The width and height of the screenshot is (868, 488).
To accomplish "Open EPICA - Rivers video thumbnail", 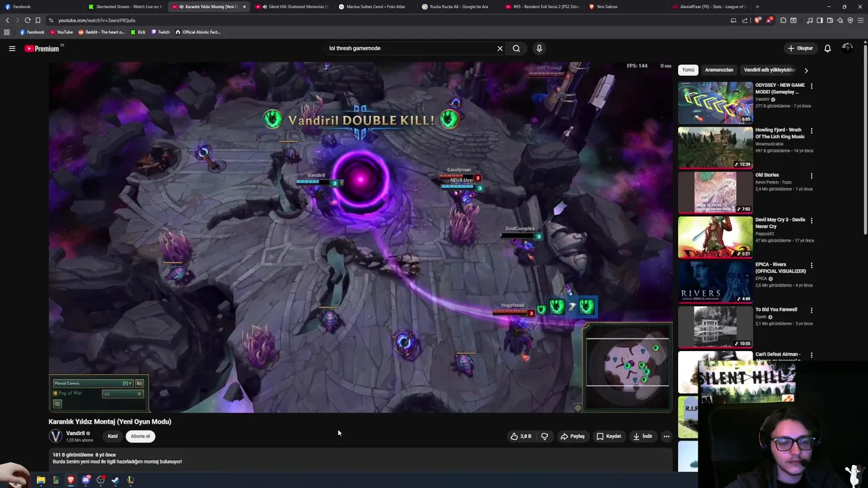I will pos(715,281).
